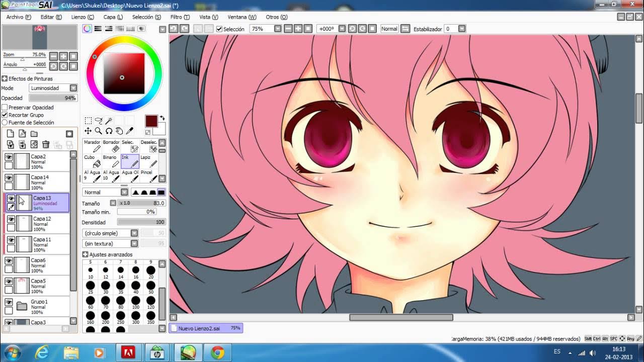This screenshot has height=362, width=644.
Task: Select the zoom magnifier tool
Action: (99, 131)
